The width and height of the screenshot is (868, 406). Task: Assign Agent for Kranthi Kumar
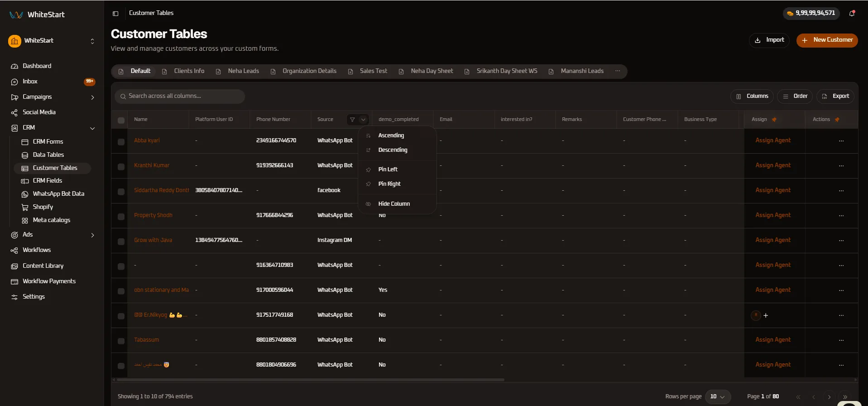[x=773, y=165]
